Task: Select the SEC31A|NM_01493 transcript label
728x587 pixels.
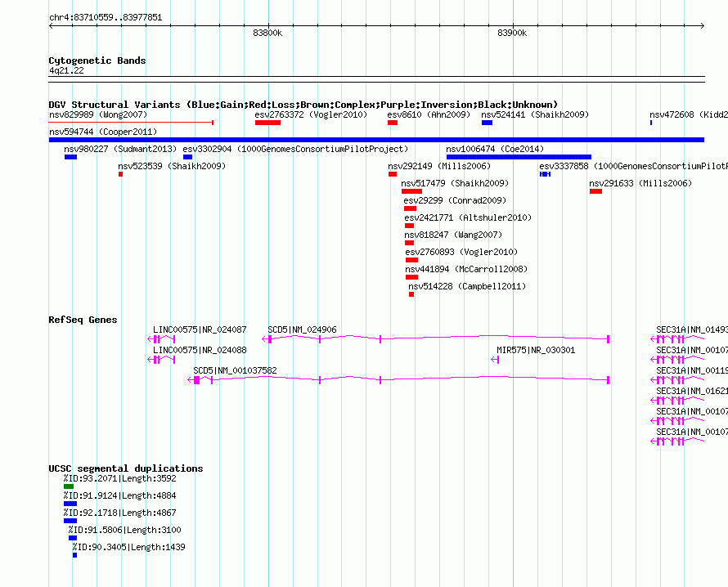Action: (x=692, y=329)
